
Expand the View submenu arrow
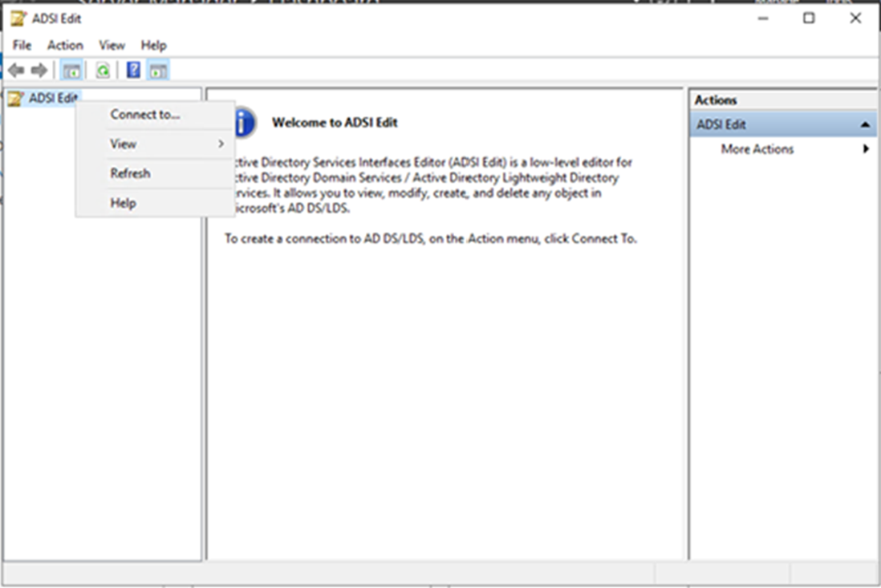(x=221, y=144)
